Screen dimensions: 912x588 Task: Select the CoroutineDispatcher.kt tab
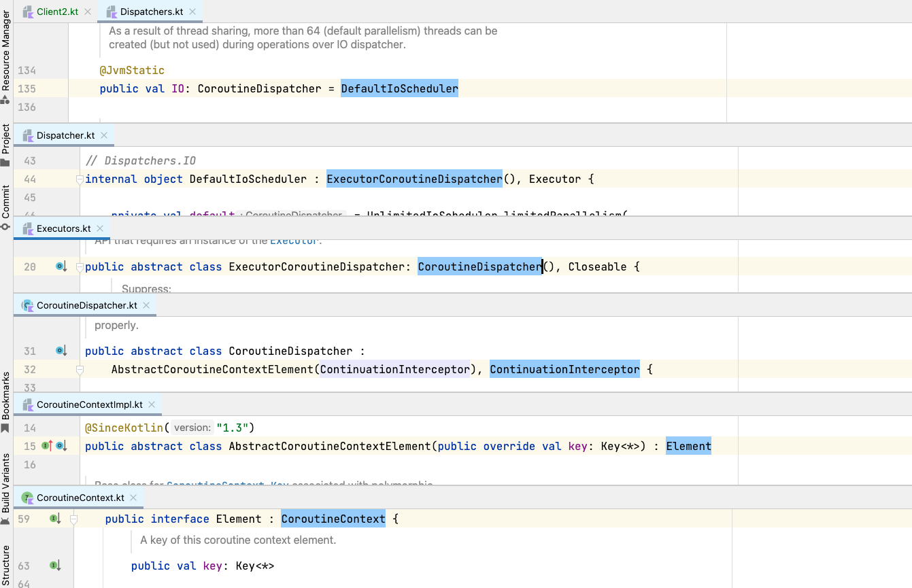click(86, 305)
